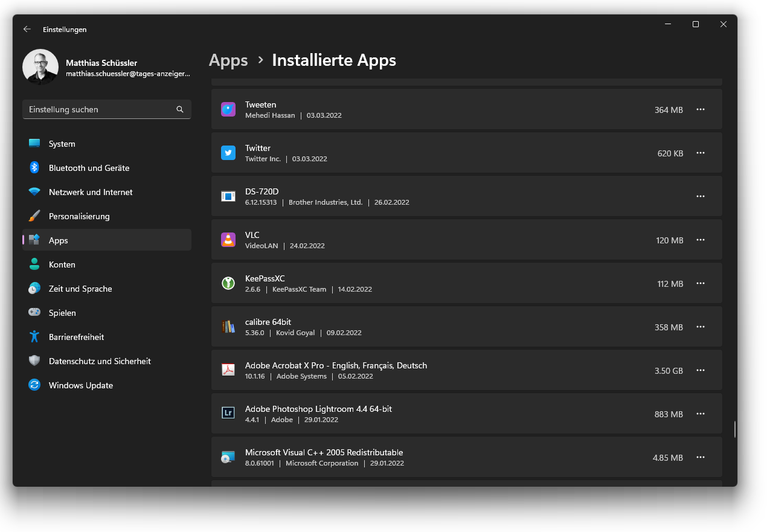Click the 364 MB Tweeten size
This screenshot has height=532, width=767.
669,110
